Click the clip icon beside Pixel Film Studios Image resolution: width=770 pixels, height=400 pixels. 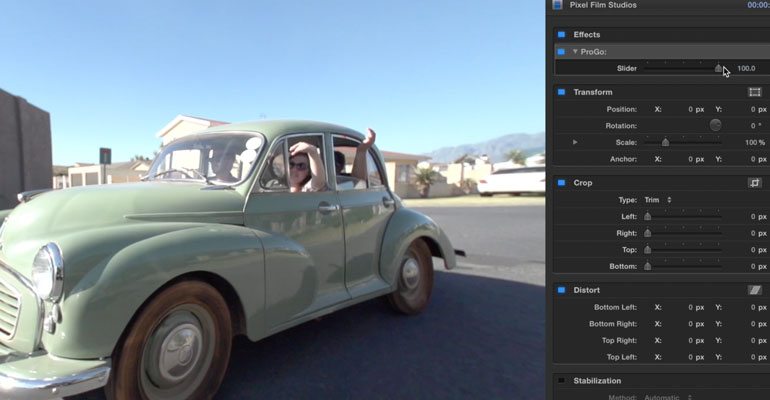pyautogui.click(x=557, y=5)
